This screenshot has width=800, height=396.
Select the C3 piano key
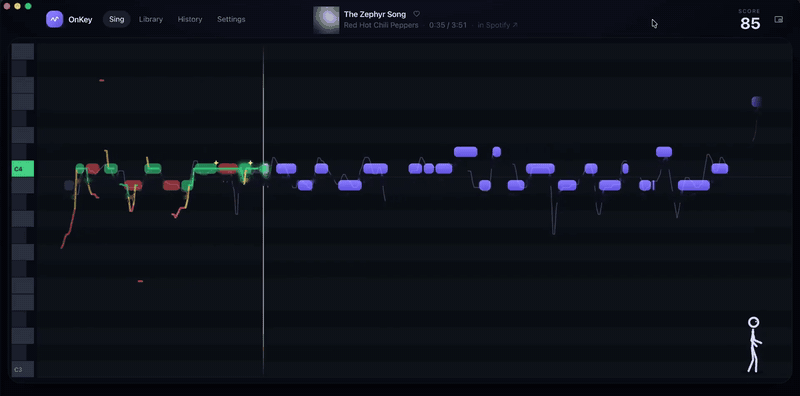point(22,369)
